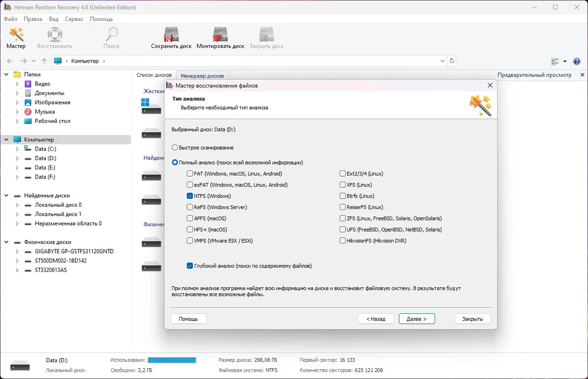Viewport: 588px width, 379px height.
Task: Enable the Btrfs (Linux) checkbox
Action: point(343,196)
